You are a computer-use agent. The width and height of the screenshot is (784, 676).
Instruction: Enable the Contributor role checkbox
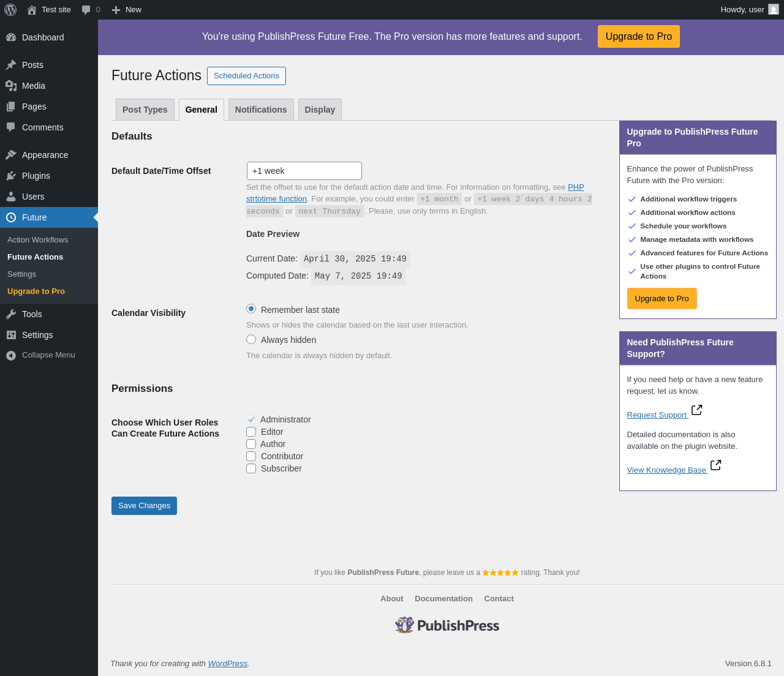[251, 456]
